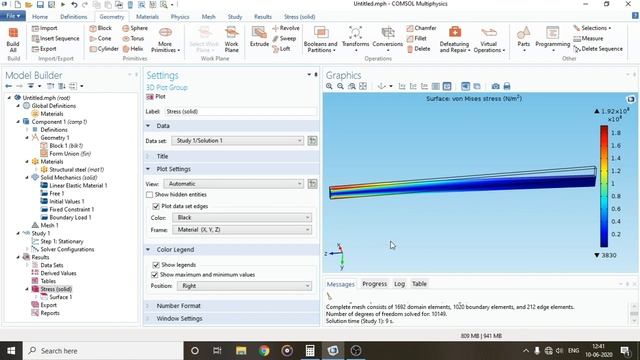Click the Label input field
This screenshot has width=640, height=360.
(241, 111)
